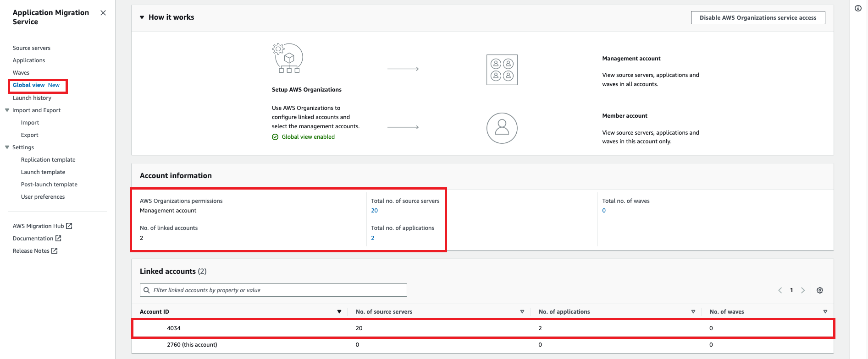
Task: Click Disable AWS Organizations service access
Action: point(758,18)
